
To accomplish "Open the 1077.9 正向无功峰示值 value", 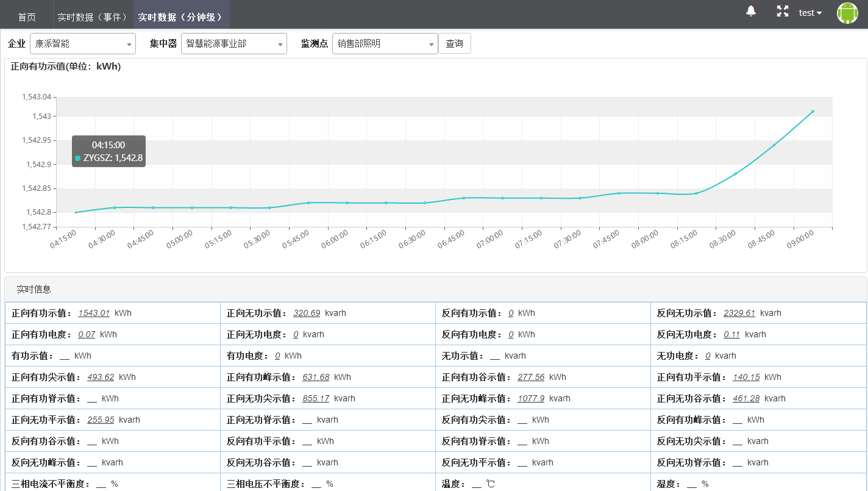I will pyautogui.click(x=531, y=398).
